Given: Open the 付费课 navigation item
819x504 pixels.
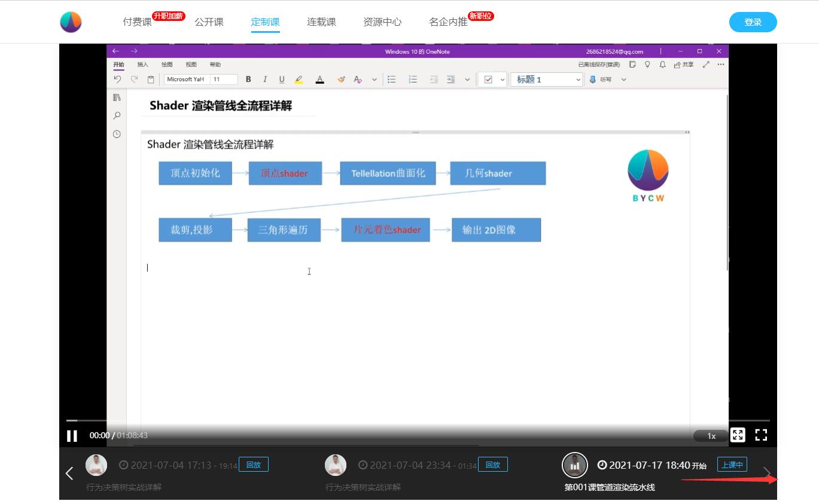Looking at the screenshot, I should click(138, 22).
